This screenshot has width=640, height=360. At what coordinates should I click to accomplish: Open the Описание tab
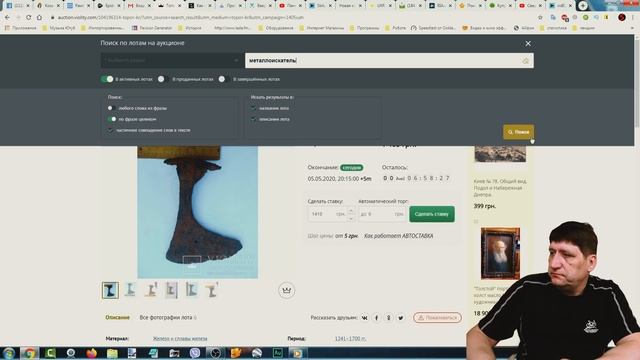[x=118, y=317]
